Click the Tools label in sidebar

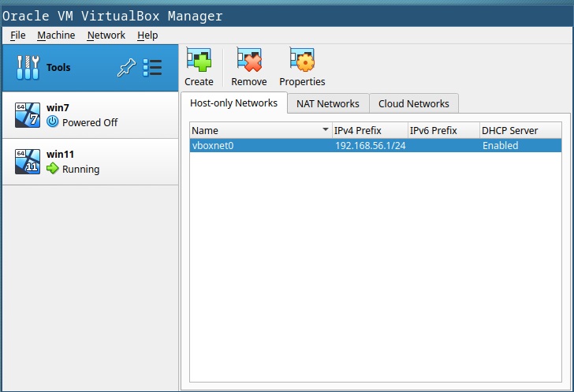(58, 67)
